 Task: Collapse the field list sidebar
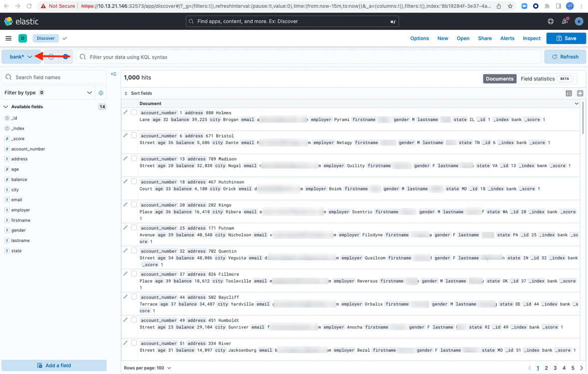pyautogui.click(x=114, y=74)
